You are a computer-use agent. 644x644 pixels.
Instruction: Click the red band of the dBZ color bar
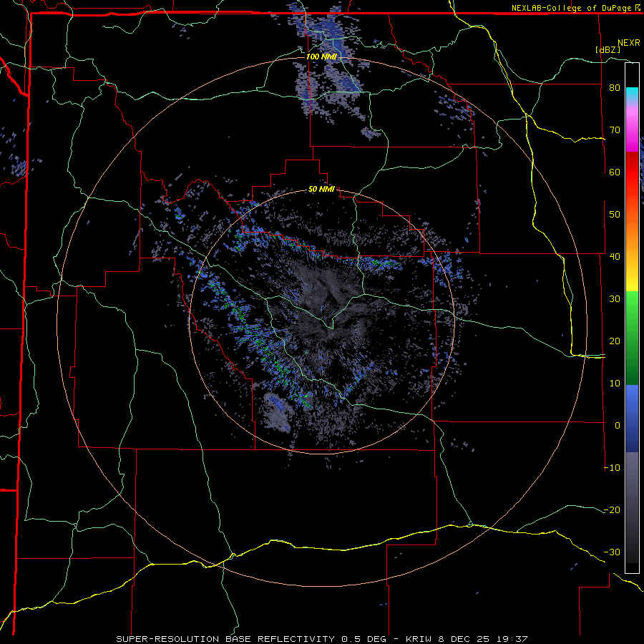coord(632,172)
